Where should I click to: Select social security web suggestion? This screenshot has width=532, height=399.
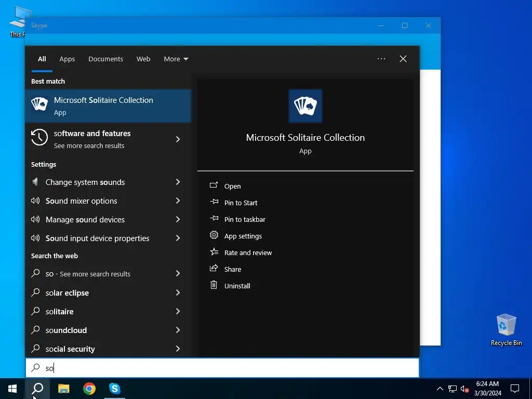click(x=108, y=349)
